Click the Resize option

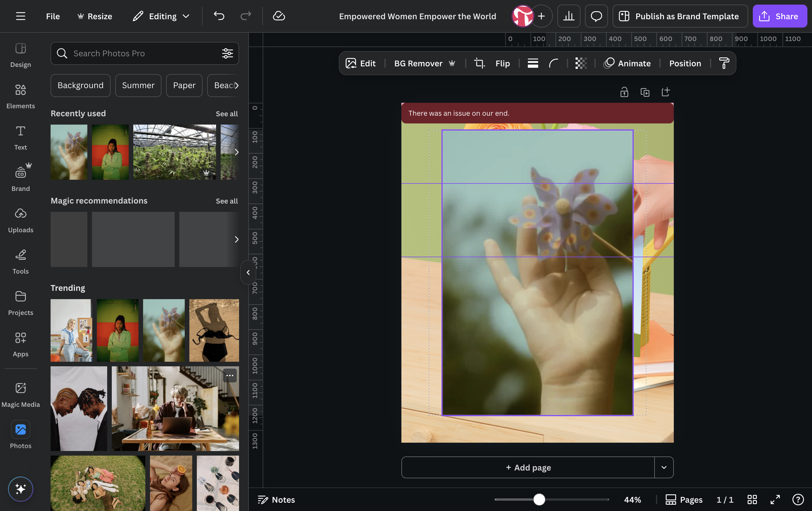pyautogui.click(x=95, y=16)
